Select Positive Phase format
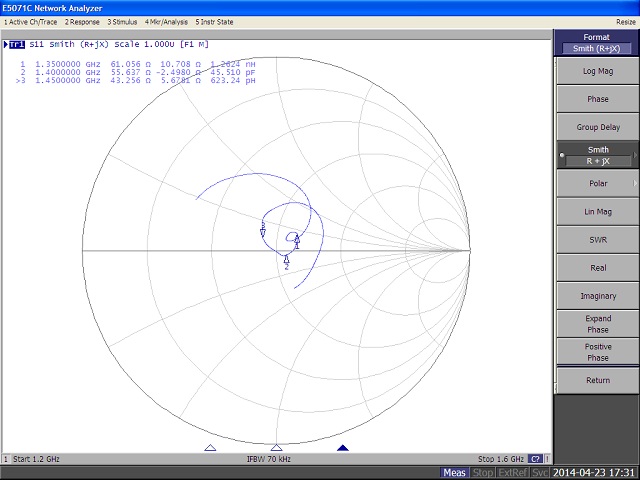 (x=598, y=352)
